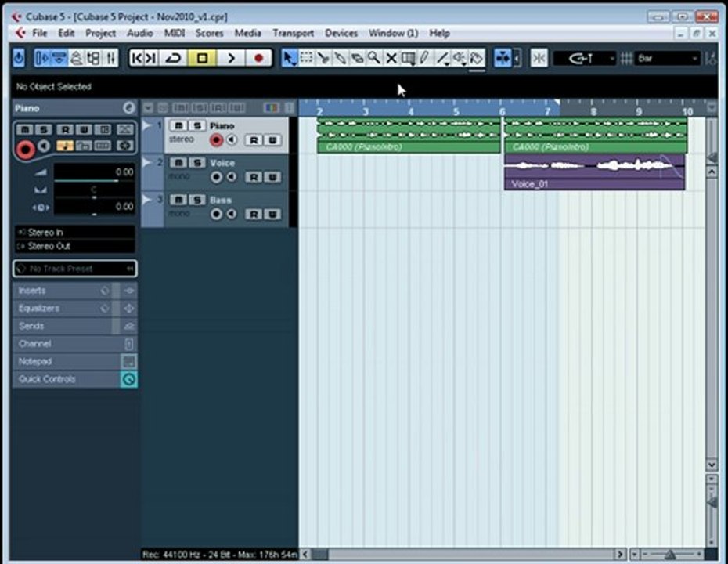The width and height of the screenshot is (728, 564).
Task: Toggle monitor on Piano track
Action: click(x=231, y=140)
